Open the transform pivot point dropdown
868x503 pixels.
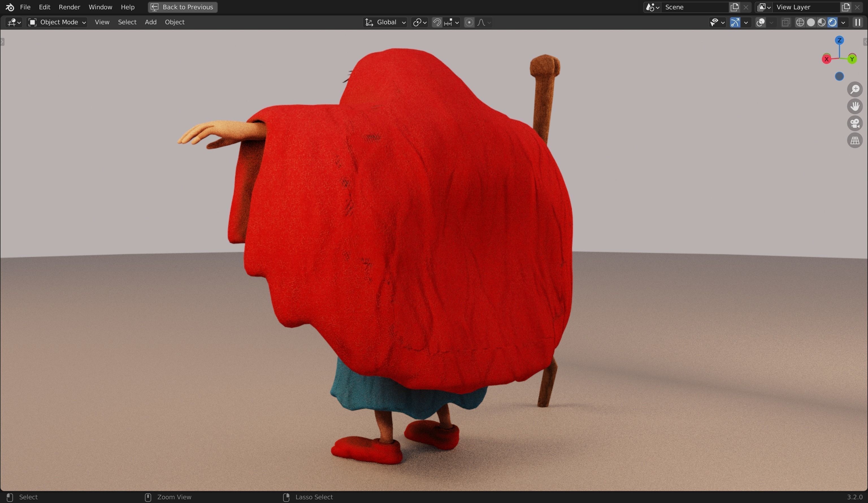420,22
